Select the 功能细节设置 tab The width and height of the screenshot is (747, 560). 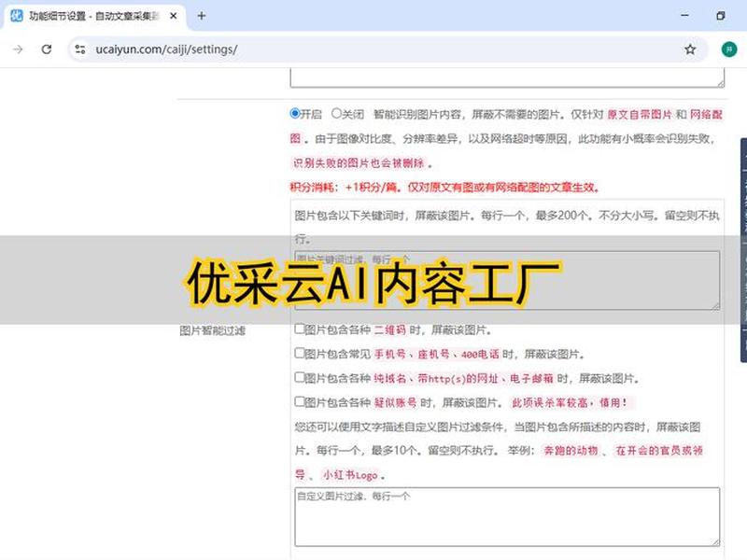click(94, 16)
